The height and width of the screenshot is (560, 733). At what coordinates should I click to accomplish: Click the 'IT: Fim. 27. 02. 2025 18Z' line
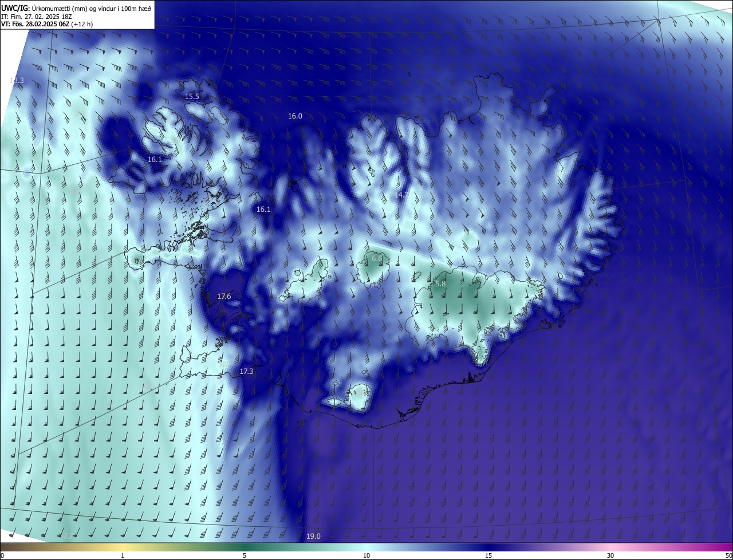[x=38, y=17]
